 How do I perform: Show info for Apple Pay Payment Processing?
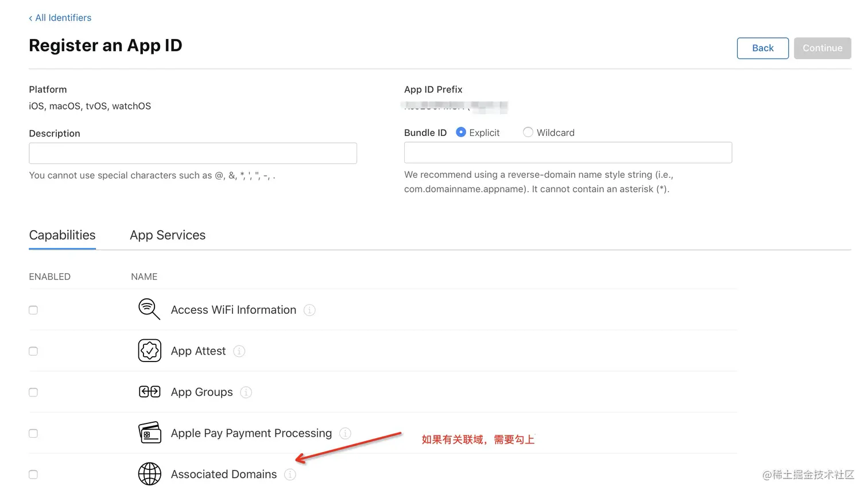(345, 434)
